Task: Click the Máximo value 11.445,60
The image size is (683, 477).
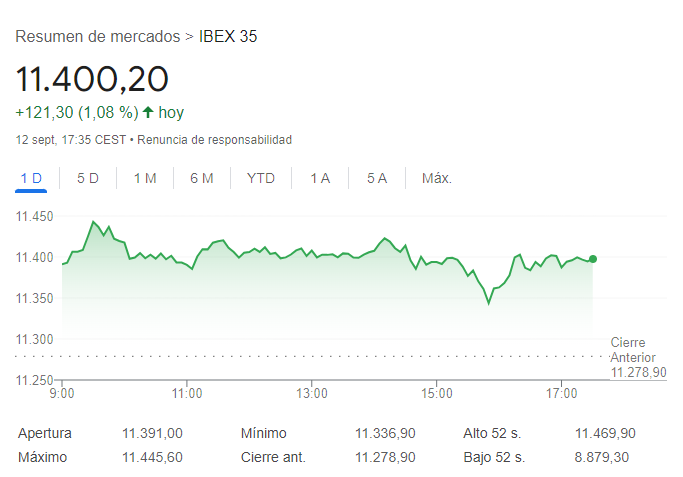Action: point(152,457)
